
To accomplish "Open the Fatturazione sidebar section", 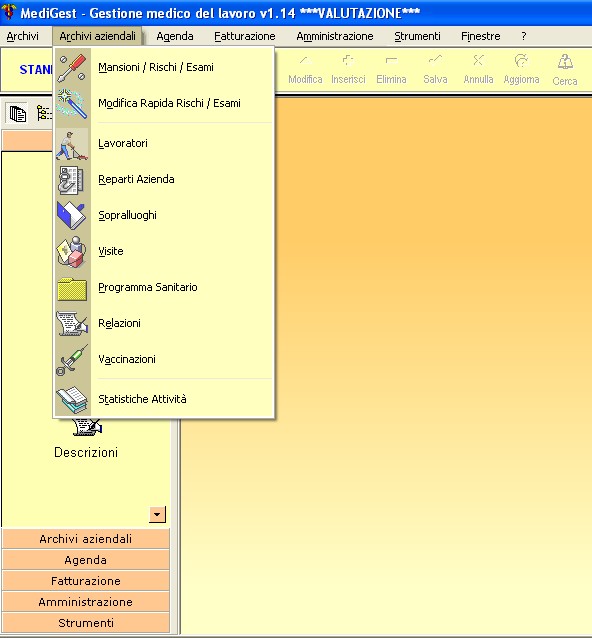I will (86, 581).
